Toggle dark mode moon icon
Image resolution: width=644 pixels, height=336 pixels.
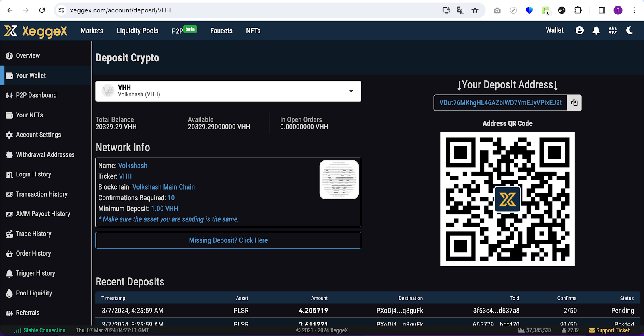(x=630, y=30)
